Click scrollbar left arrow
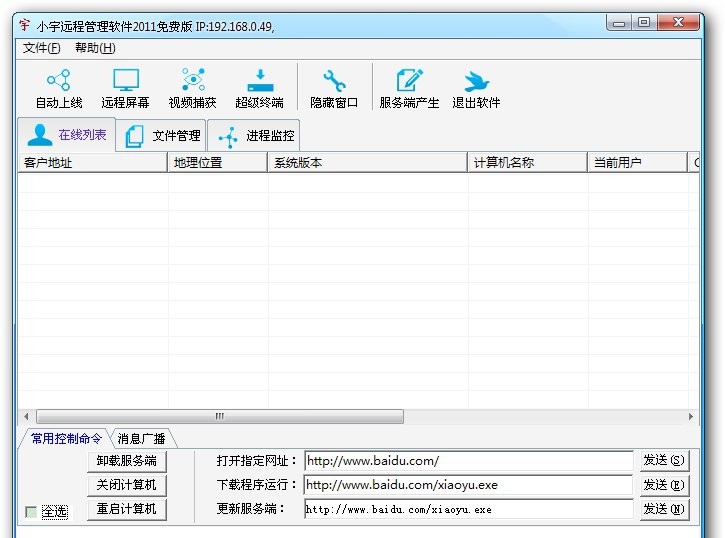The height and width of the screenshot is (538, 725). (x=26, y=416)
